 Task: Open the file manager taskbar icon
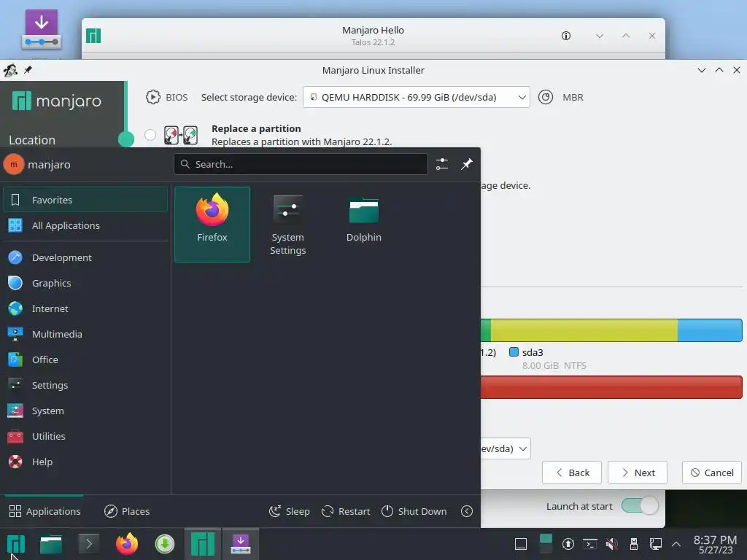coord(51,544)
